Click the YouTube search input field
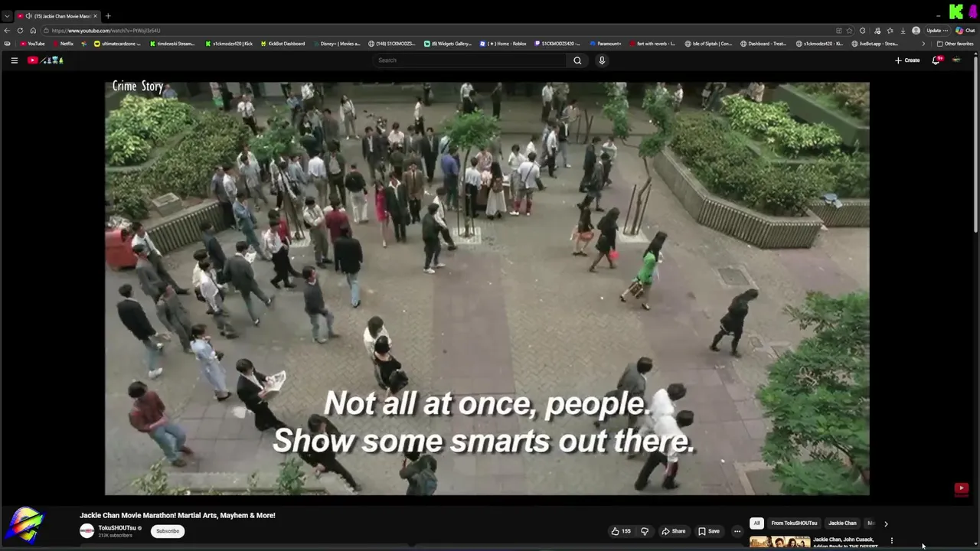The width and height of the screenshot is (980, 551). [x=470, y=60]
